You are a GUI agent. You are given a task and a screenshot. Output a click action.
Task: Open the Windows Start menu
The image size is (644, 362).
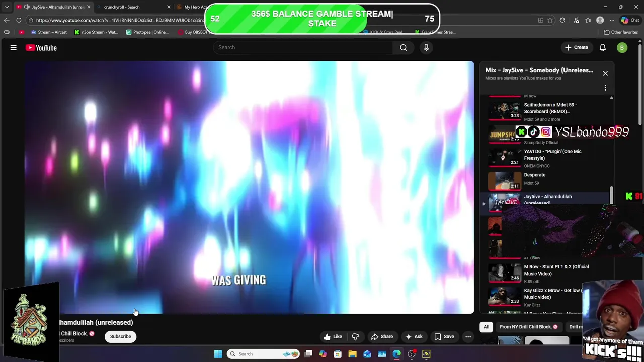coord(218,354)
